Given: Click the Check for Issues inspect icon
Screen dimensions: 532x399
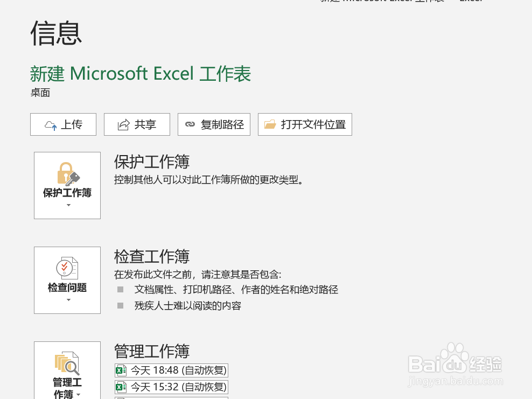Looking at the screenshot, I should point(67,268).
